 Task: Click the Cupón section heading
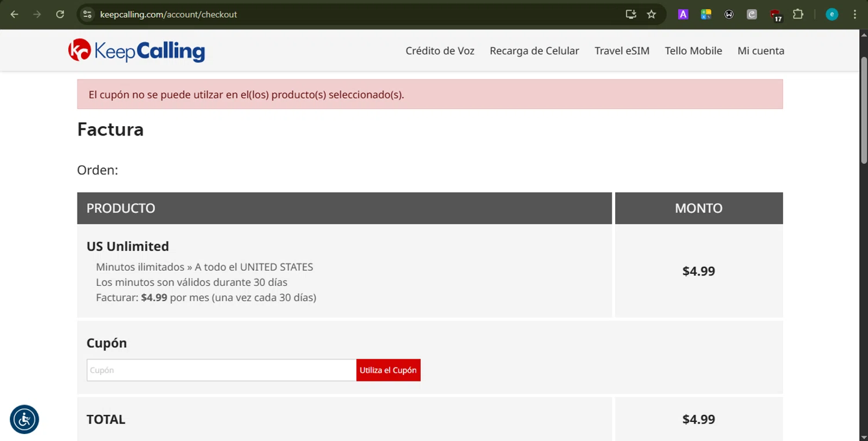click(x=106, y=343)
